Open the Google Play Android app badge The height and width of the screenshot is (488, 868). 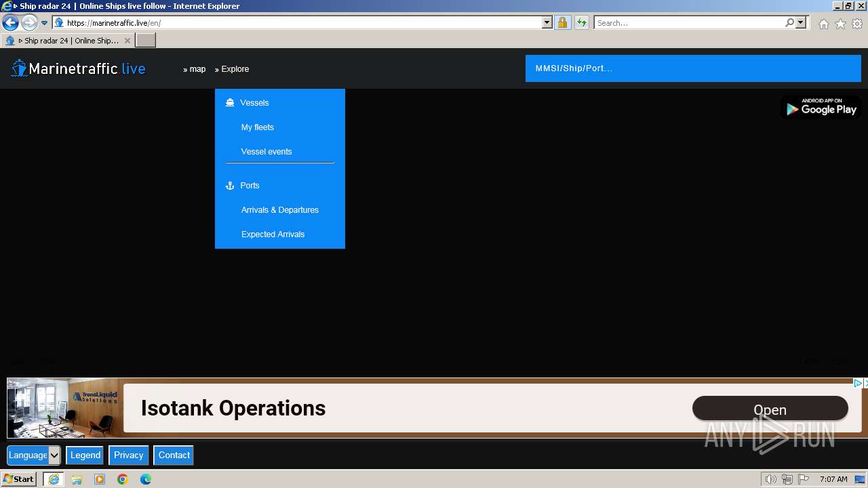[820, 107]
